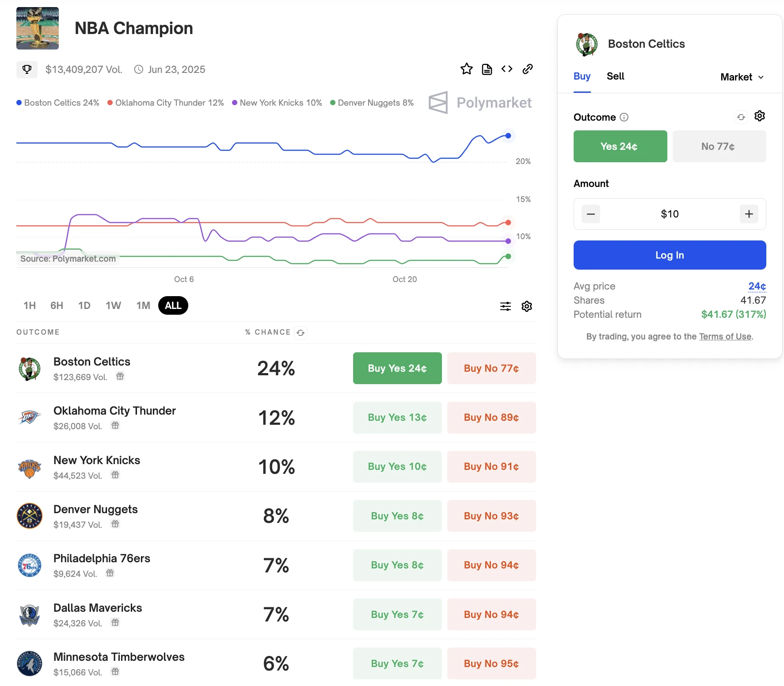This screenshot has height=686, width=784.
Task: Open the Terms of Use link
Action: pos(725,337)
